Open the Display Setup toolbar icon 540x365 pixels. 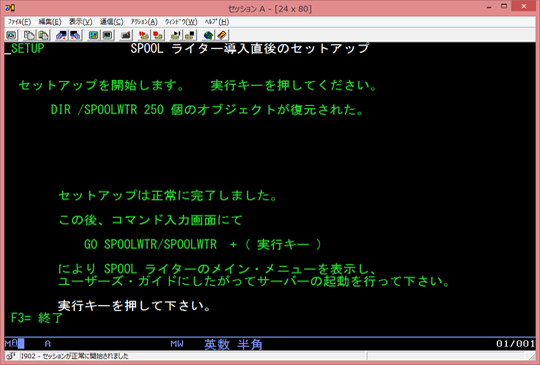[x=93, y=35]
